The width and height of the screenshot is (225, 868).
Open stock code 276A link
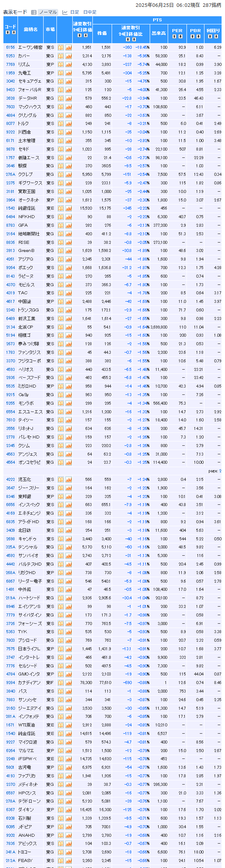[10, 175]
